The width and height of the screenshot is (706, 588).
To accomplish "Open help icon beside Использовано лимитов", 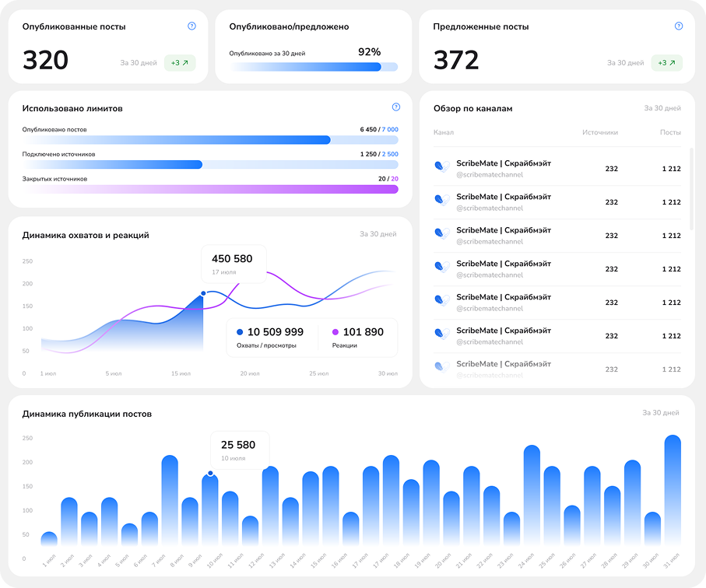I will (x=395, y=107).
